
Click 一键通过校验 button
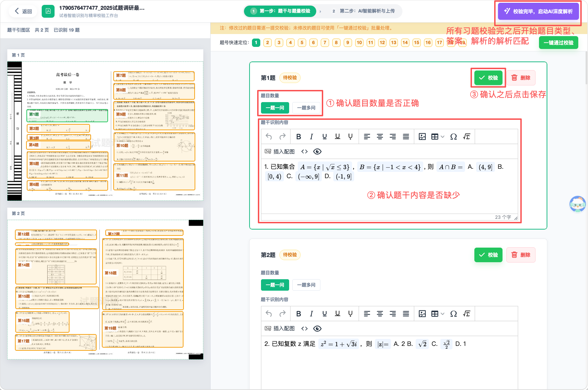pyautogui.click(x=558, y=43)
